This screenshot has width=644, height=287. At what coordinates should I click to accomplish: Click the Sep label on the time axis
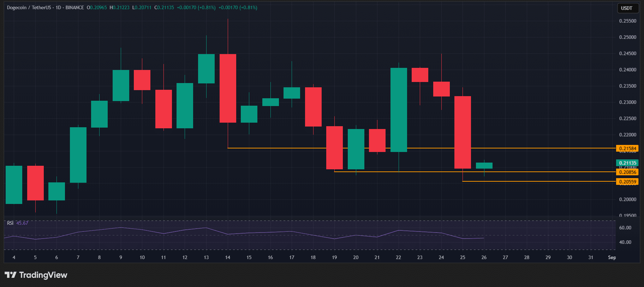point(612,257)
